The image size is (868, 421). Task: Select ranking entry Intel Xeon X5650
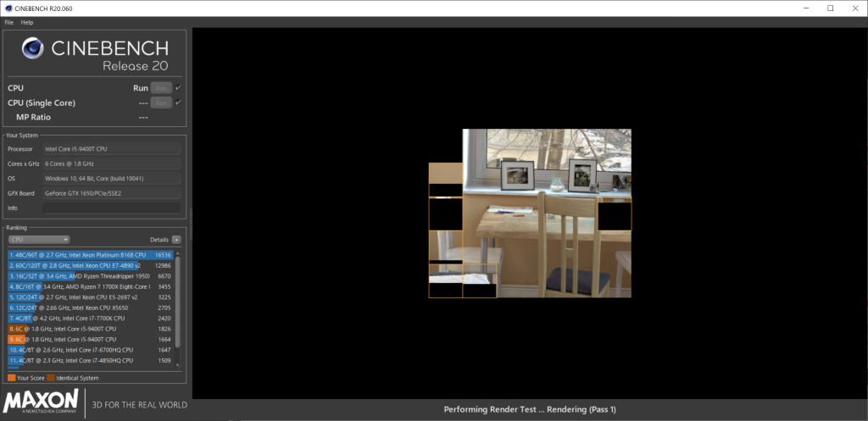click(x=90, y=307)
